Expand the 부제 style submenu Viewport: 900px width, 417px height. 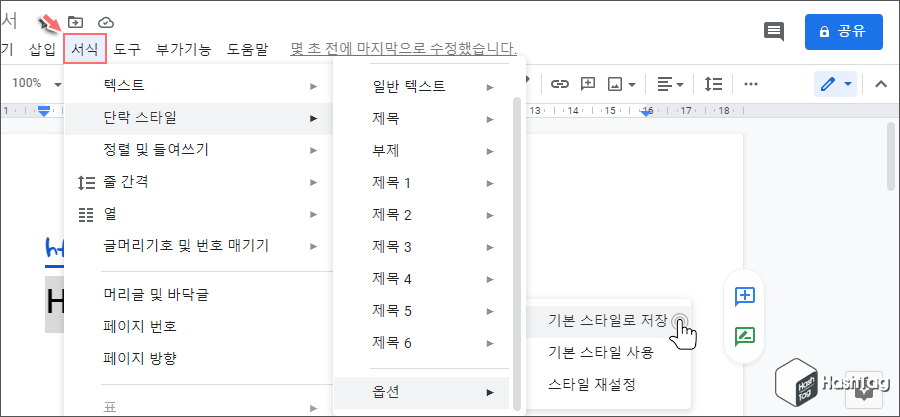tap(422, 151)
